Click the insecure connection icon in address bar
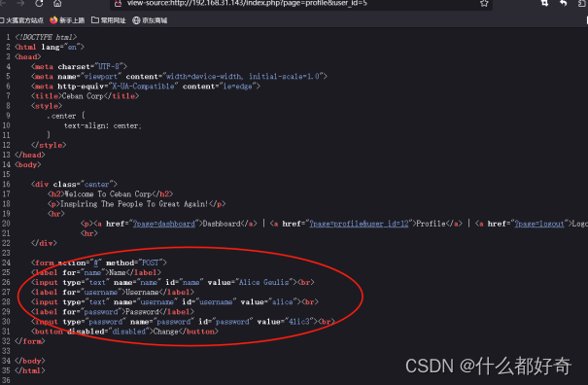 [119, 3]
